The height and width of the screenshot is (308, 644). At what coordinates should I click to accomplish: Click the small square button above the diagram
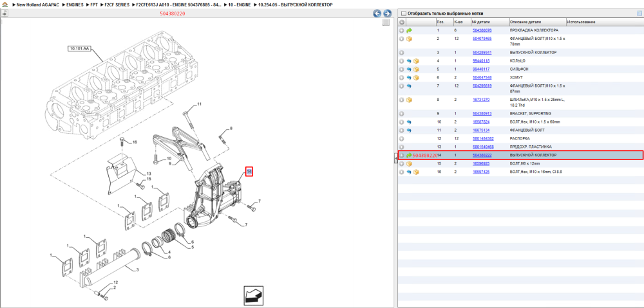[386, 23]
